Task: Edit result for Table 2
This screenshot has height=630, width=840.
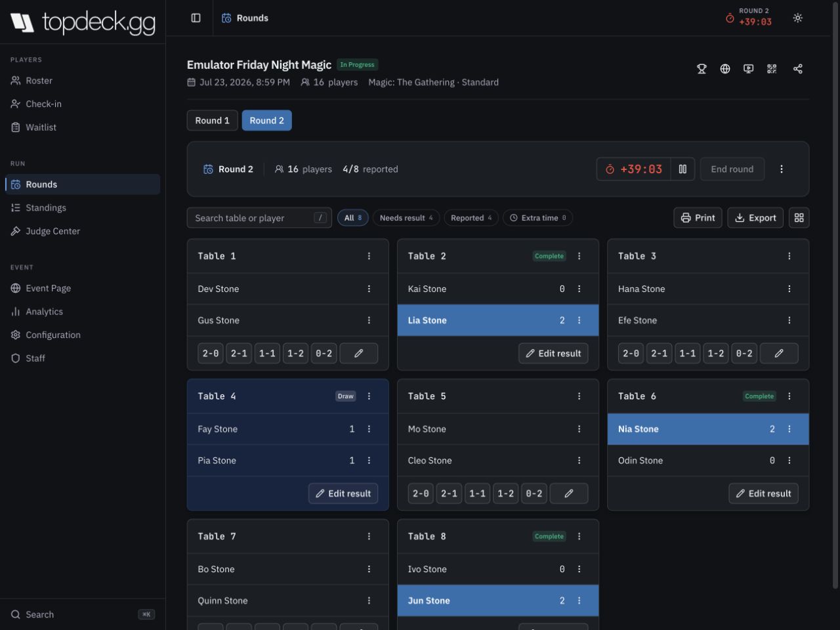Action: (553, 353)
